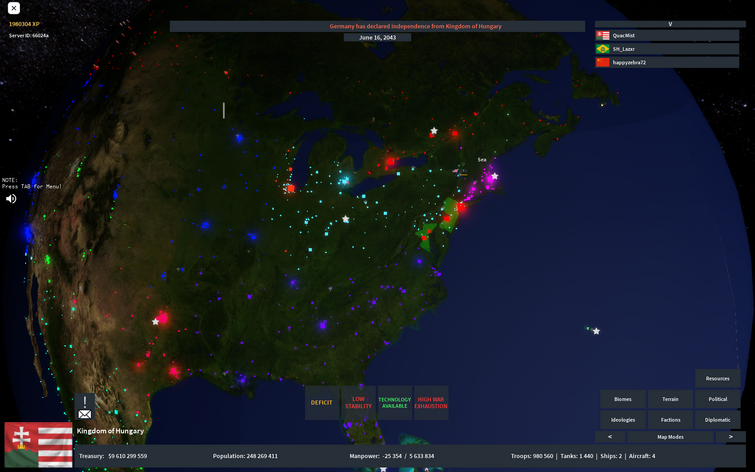
Task: Open the High War Exhaustion alert
Action: tap(431, 403)
